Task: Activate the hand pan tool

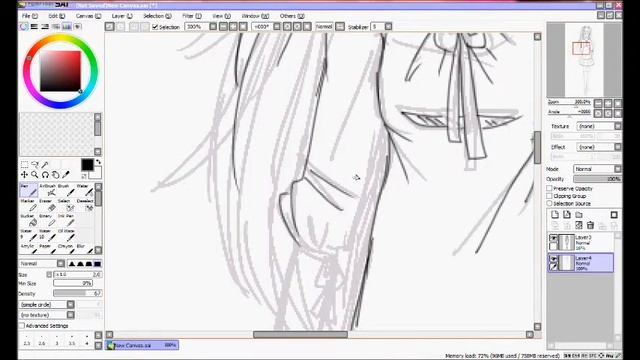Action: click(x=56, y=175)
